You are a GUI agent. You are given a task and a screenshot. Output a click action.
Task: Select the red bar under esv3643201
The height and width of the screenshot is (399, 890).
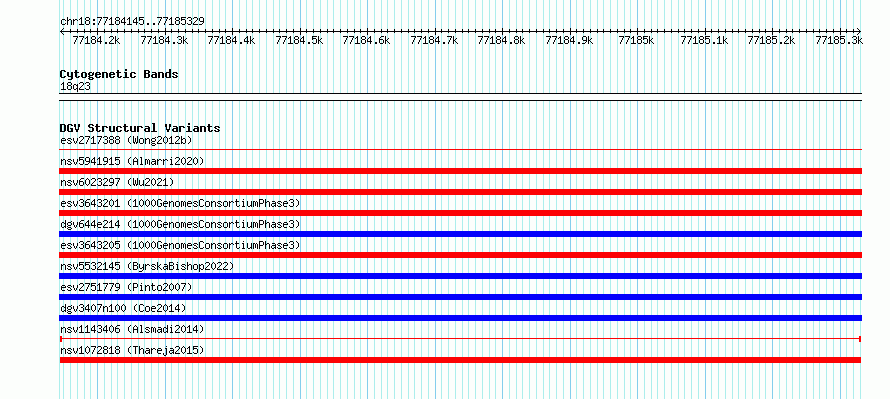[x=460, y=213]
